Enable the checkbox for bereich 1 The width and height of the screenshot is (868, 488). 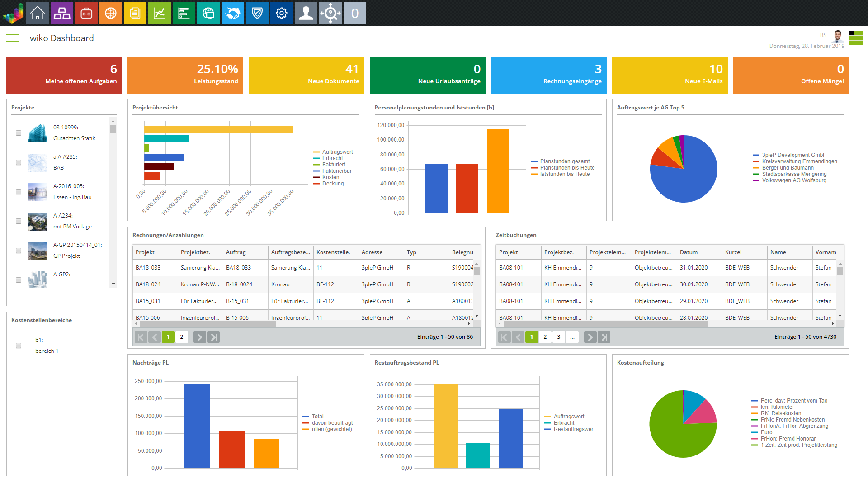[19, 346]
